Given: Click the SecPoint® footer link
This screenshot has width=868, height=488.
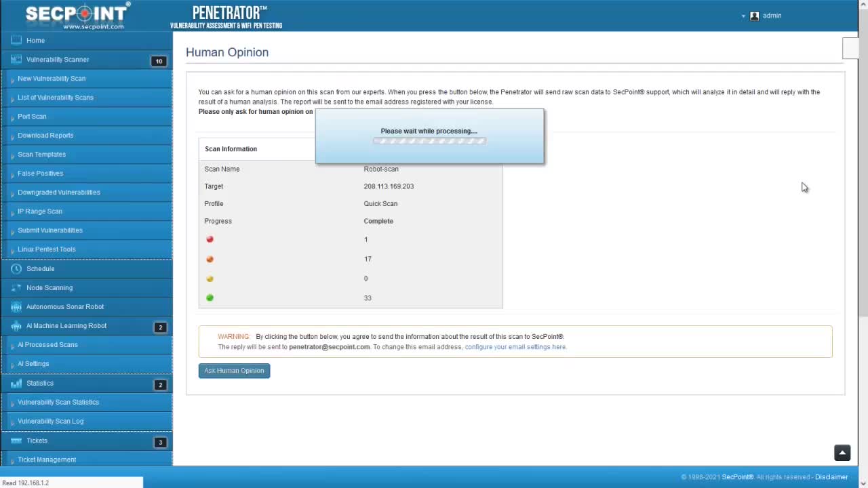Looking at the screenshot, I should [x=738, y=477].
